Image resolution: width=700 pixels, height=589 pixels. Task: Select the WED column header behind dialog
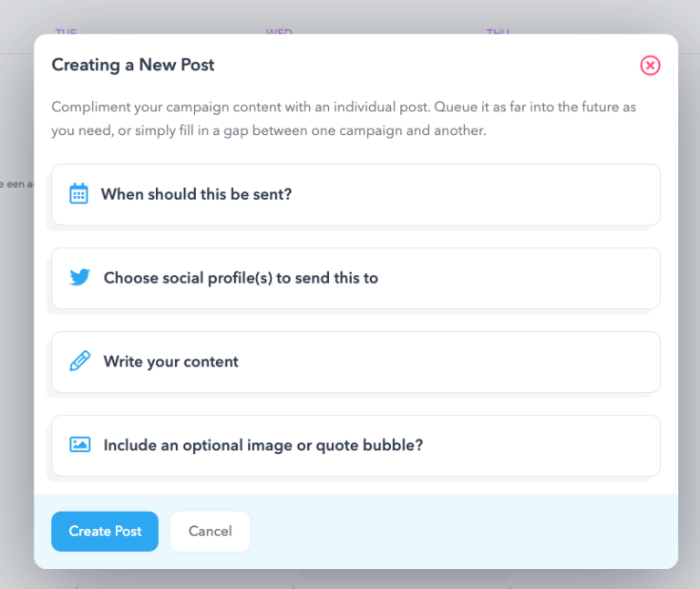pos(279,33)
